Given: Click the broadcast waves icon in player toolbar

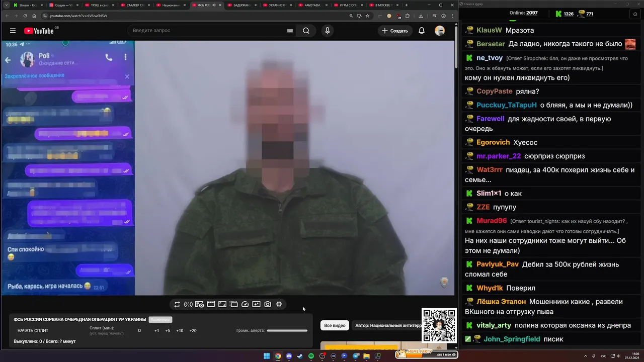Looking at the screenshot, I should coord(188,304).
